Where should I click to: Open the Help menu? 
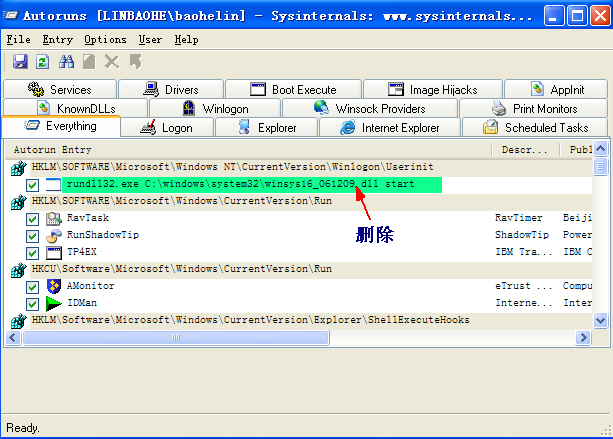[x=186, y=39]
